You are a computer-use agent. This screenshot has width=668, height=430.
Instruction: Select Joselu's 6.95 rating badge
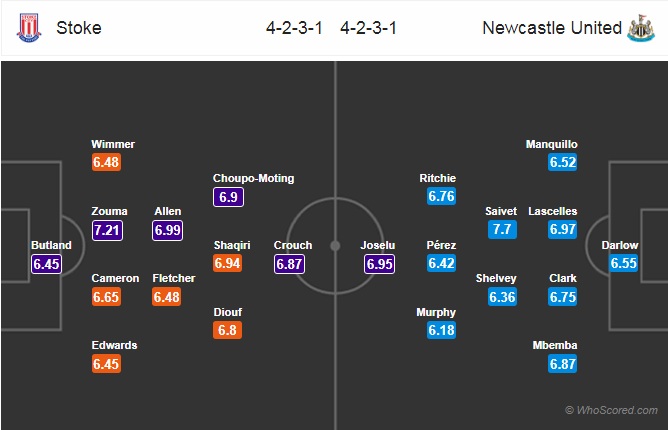(x=380, y=264)
